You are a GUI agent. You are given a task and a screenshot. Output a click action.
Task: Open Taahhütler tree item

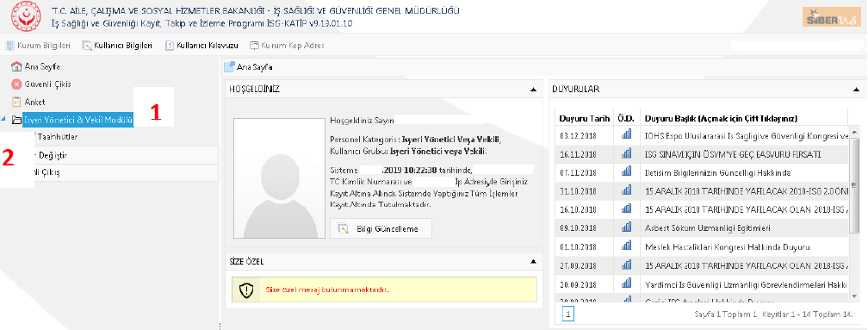click(x=57, y=137)
